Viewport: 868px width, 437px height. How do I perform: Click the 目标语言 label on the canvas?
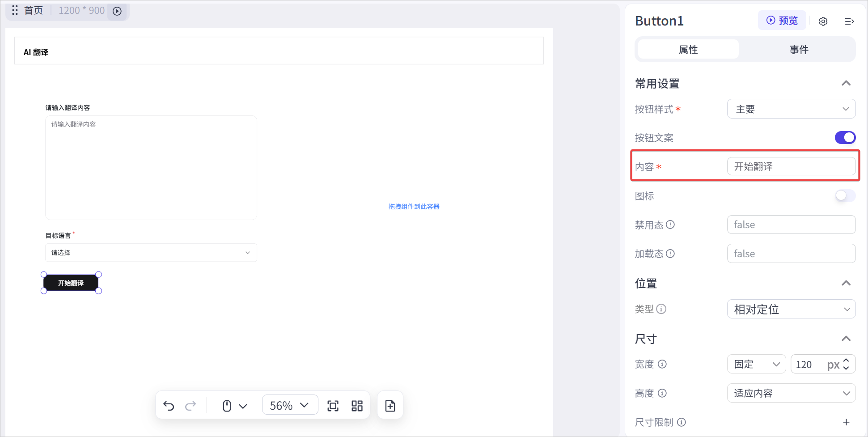(x=58, y=235)
